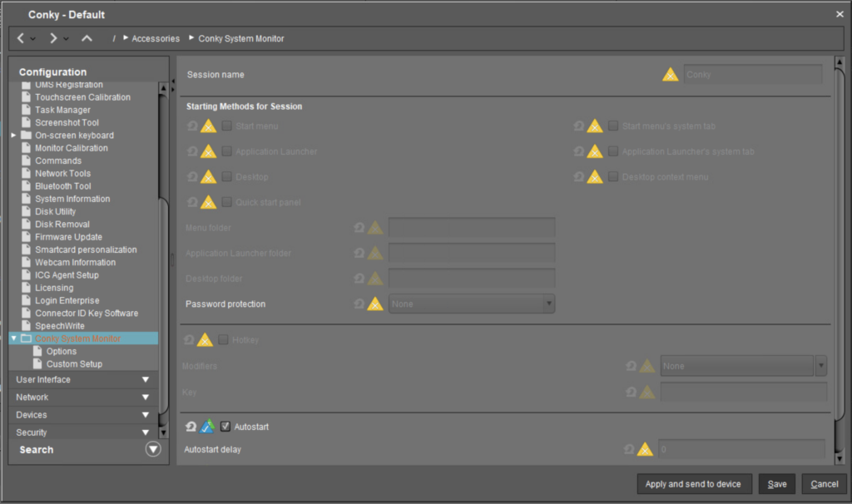852x504 pixels.
Task: Click the Autostart delay input field
Action: (x=741, y=449)
